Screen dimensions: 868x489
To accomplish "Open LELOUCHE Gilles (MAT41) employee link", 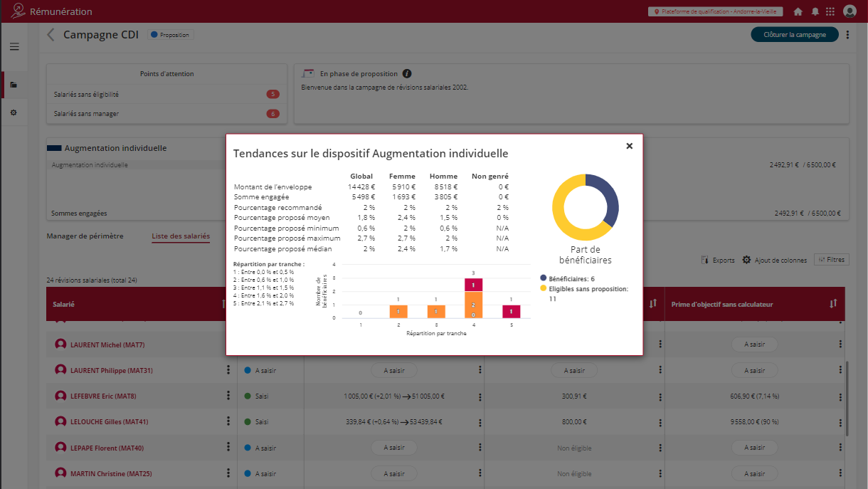I will [110, 421].
